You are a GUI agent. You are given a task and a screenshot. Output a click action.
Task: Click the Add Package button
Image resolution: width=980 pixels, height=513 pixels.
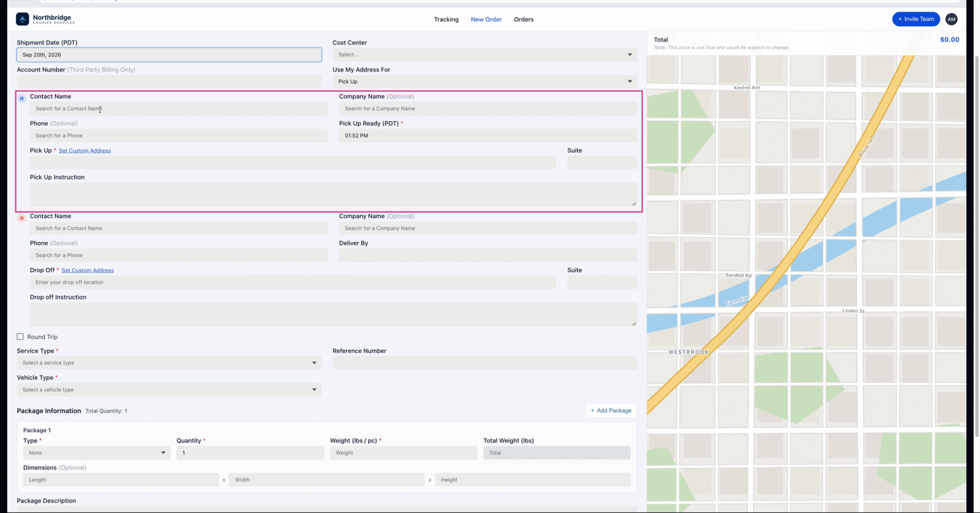[611, 411]
